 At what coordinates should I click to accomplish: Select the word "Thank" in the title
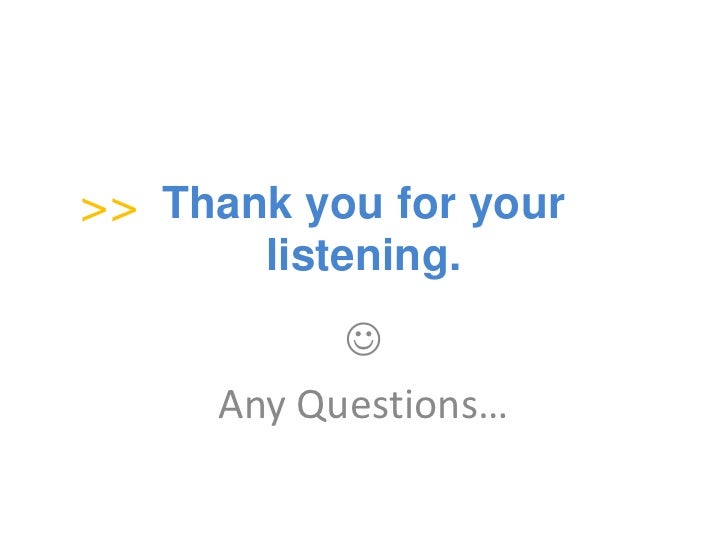pos(227,202)
